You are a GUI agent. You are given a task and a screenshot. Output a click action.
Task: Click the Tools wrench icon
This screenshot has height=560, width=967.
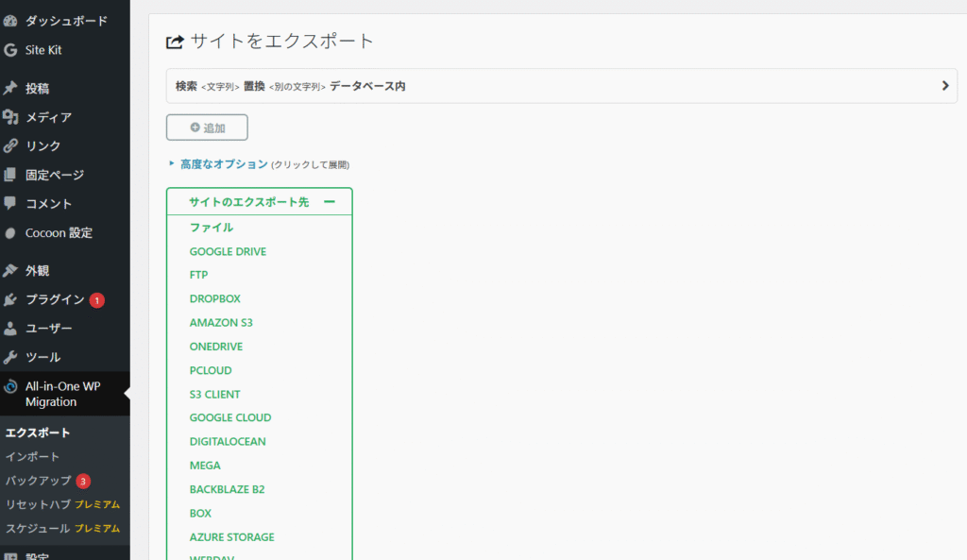tap(10, 357)
